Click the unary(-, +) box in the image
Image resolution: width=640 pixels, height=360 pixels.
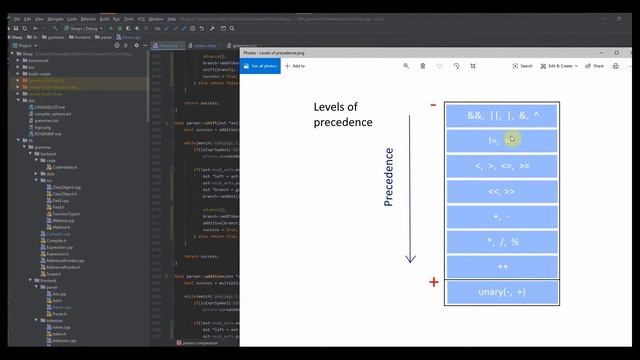(x=502, y=292)
